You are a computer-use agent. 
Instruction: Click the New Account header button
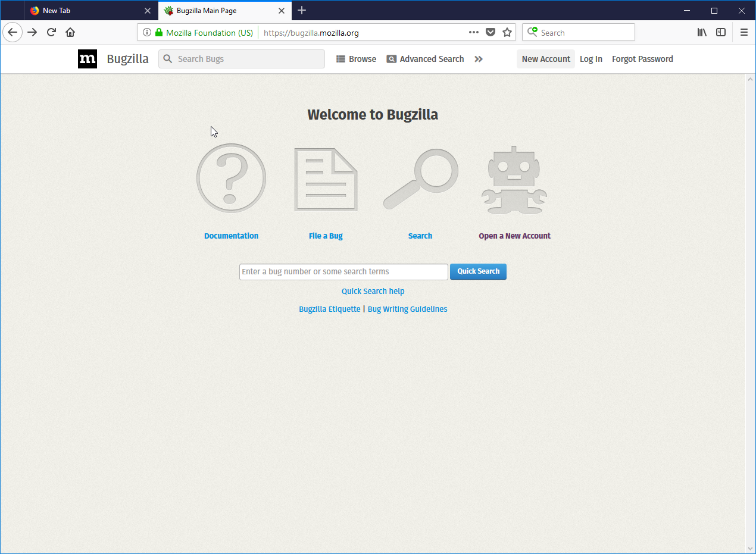click(x=546, y=59)
